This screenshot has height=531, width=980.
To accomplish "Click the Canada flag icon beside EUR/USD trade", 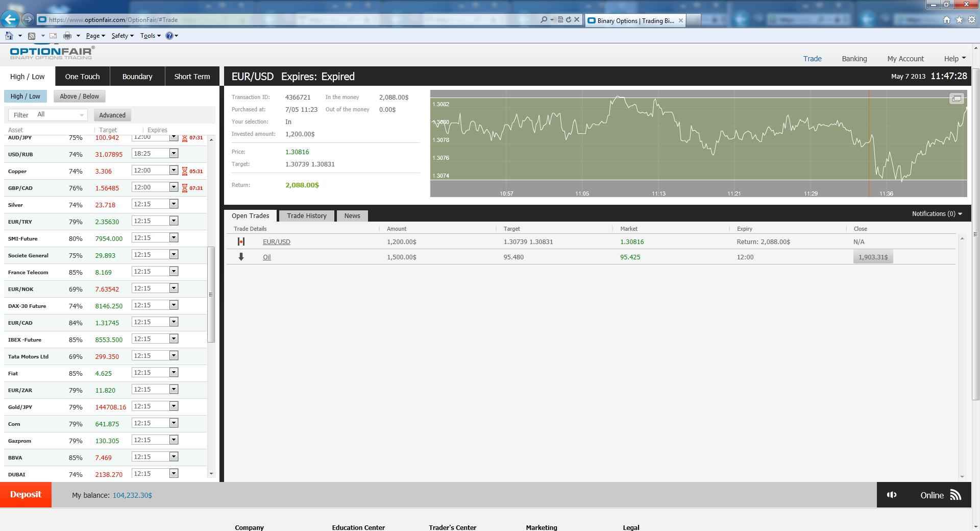I will coord(242,242).
